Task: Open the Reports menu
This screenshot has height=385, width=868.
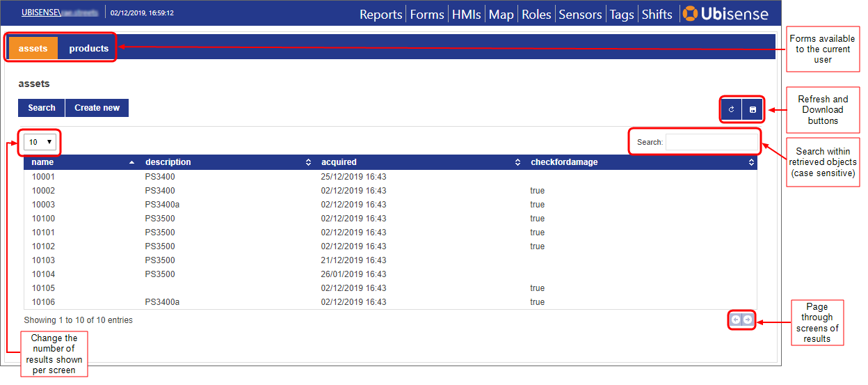Action: (380, 14)
